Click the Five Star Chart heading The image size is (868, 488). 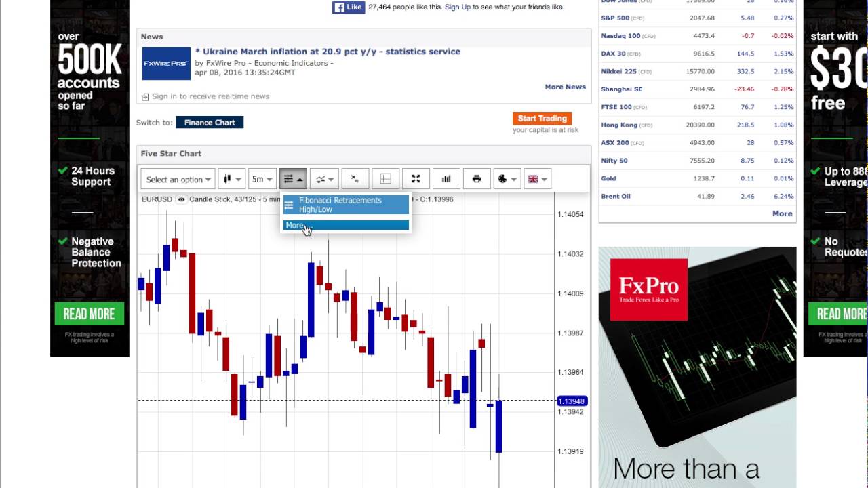pyautogui.click(x=171, y=154)
